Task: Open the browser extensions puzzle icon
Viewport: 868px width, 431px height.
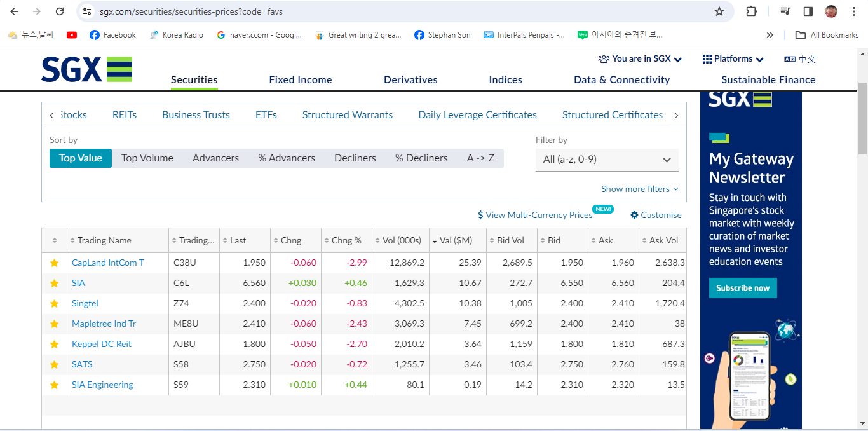Action: point(751,11)
